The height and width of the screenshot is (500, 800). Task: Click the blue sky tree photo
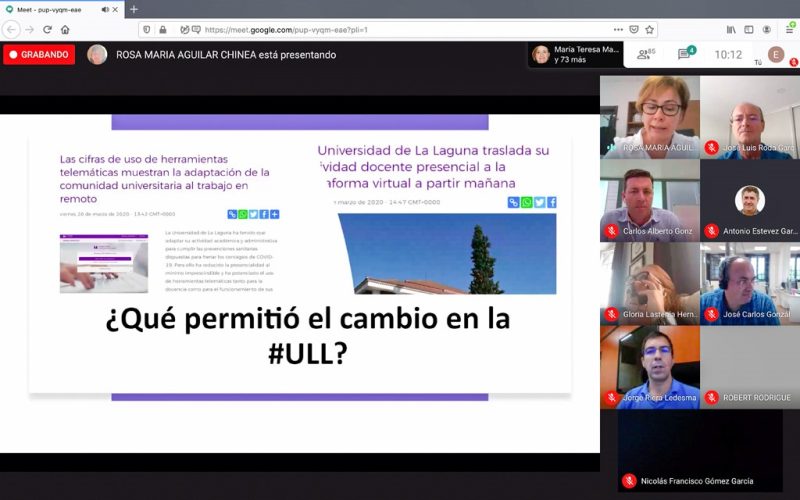tap(447, 254)
